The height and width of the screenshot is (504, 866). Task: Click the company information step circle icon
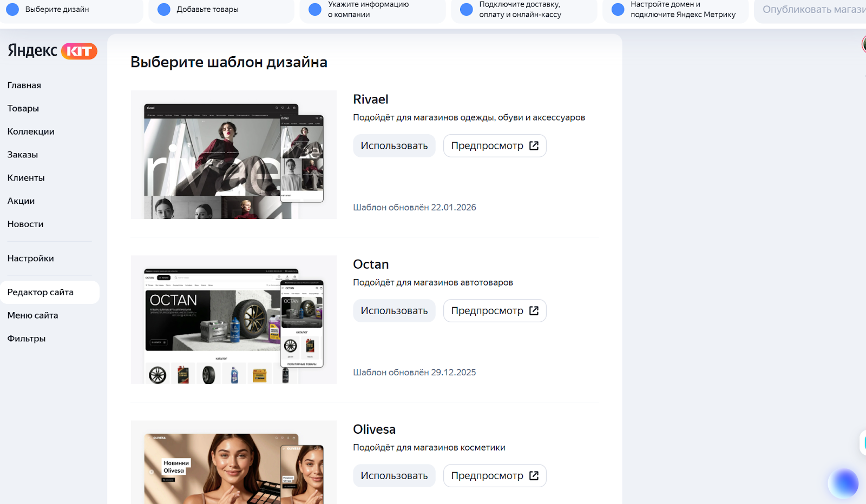[x=314, y=9]
